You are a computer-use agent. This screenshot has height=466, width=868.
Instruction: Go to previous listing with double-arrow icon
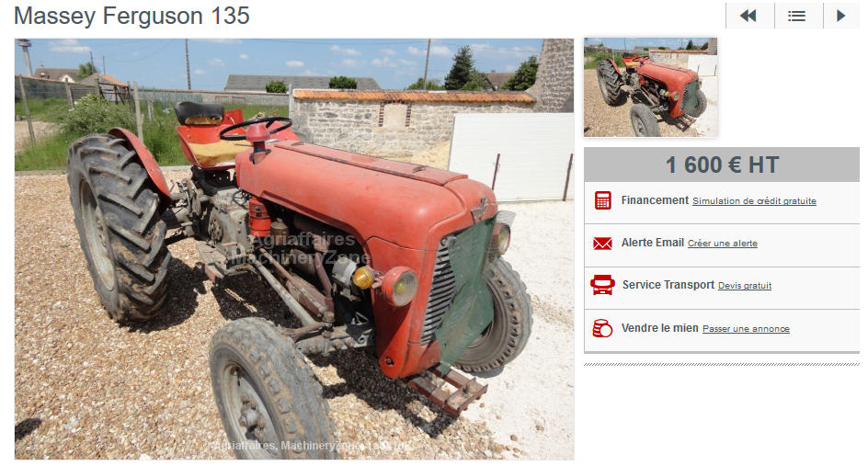click(750, 16)
